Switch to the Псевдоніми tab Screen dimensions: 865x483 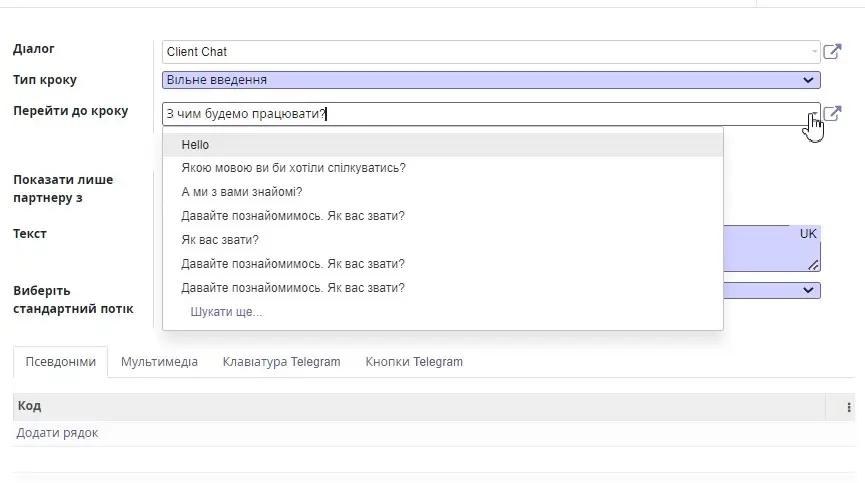click(60, 362)
